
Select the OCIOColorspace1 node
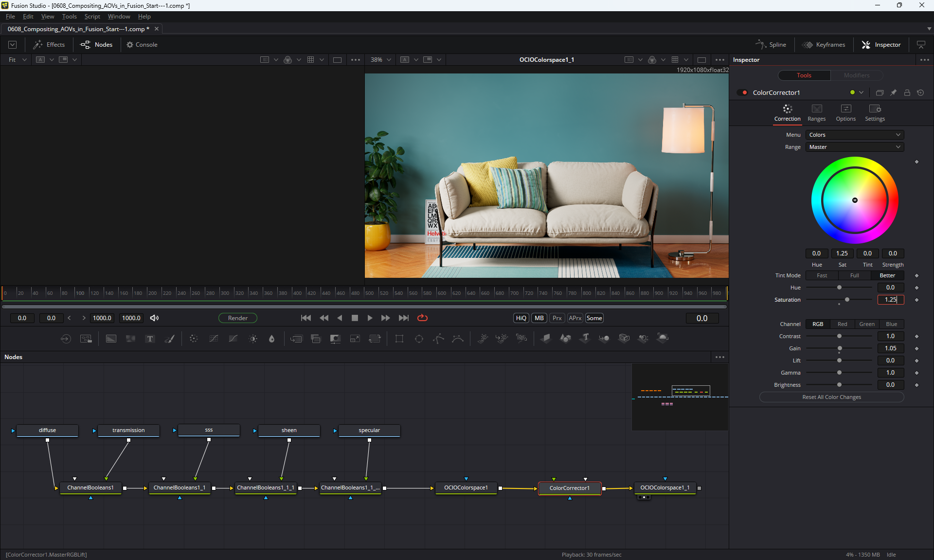(x=466, y=488)
